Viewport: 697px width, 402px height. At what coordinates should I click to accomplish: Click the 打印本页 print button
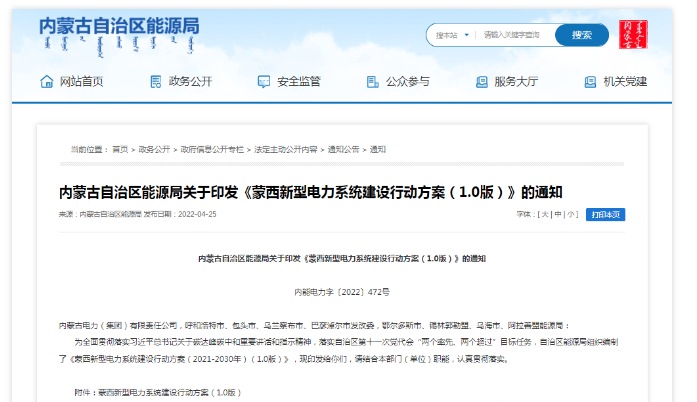click(x=605, y=214)
